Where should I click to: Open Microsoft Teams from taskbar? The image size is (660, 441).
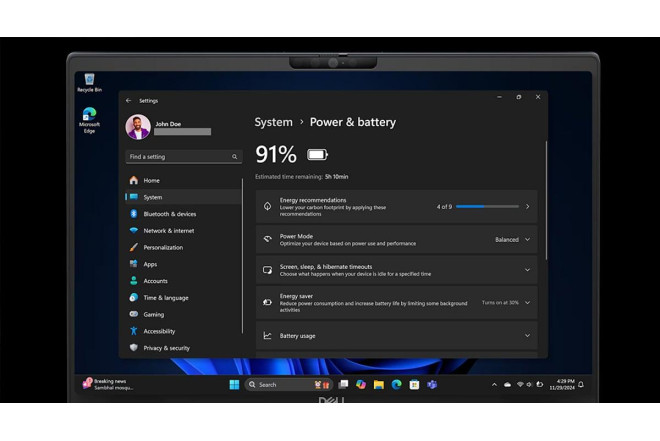432,385
